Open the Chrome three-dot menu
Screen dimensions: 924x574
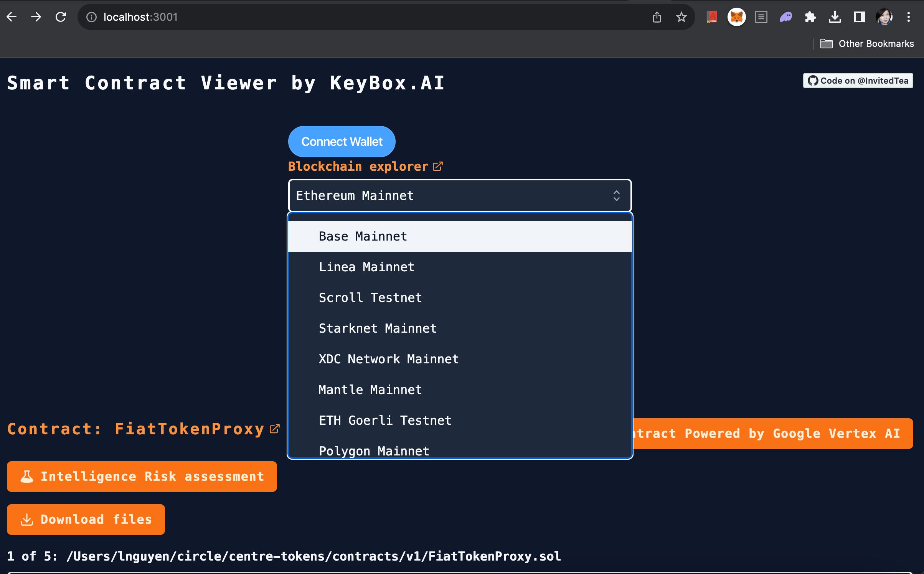908,17
